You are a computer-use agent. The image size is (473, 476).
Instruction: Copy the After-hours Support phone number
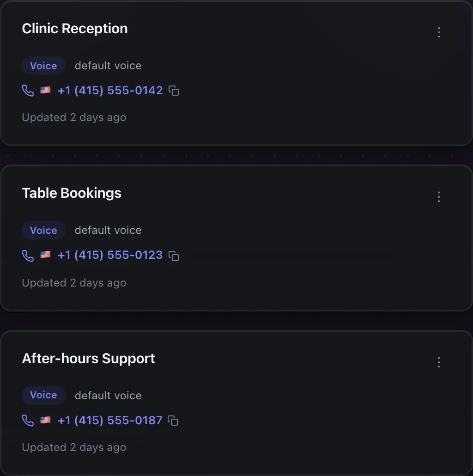(x=173, y=421)
